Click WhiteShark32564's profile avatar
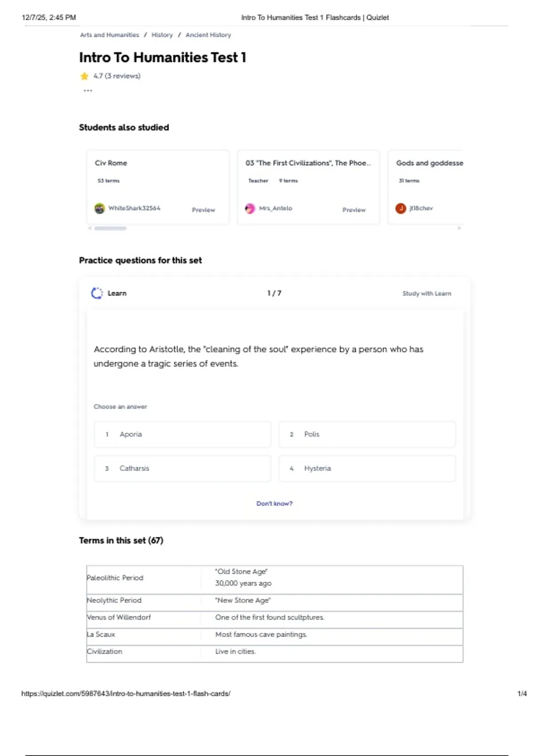 [100, 208]
